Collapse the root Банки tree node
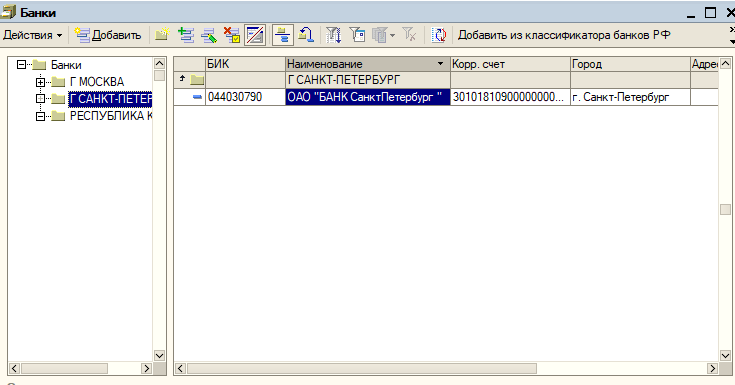Screen dimensions: 735x385 coord(21,65)
